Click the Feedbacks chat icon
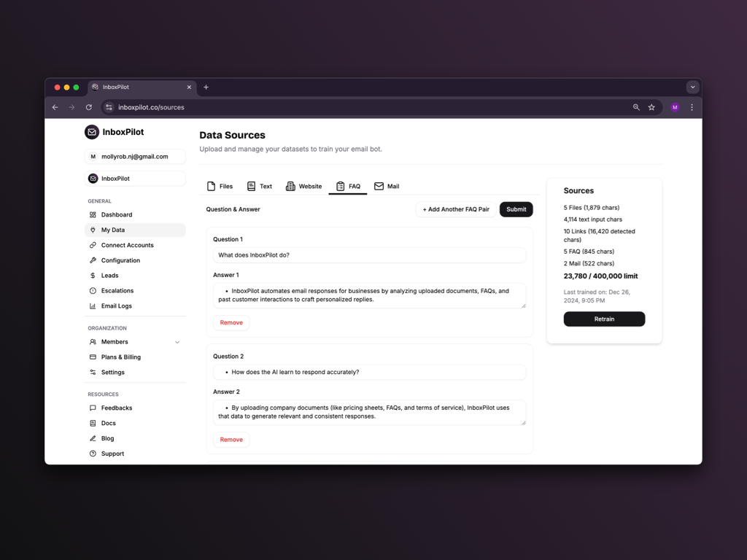747x560 pixels. tap(93, 408)
